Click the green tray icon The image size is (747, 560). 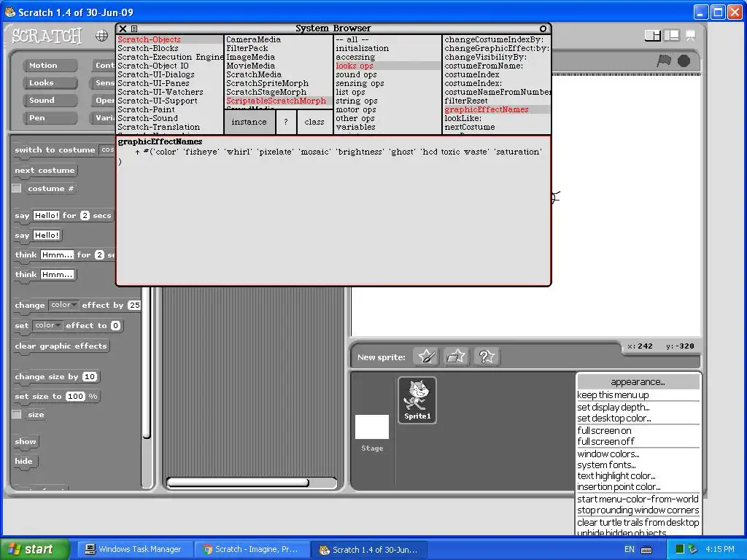680,550
